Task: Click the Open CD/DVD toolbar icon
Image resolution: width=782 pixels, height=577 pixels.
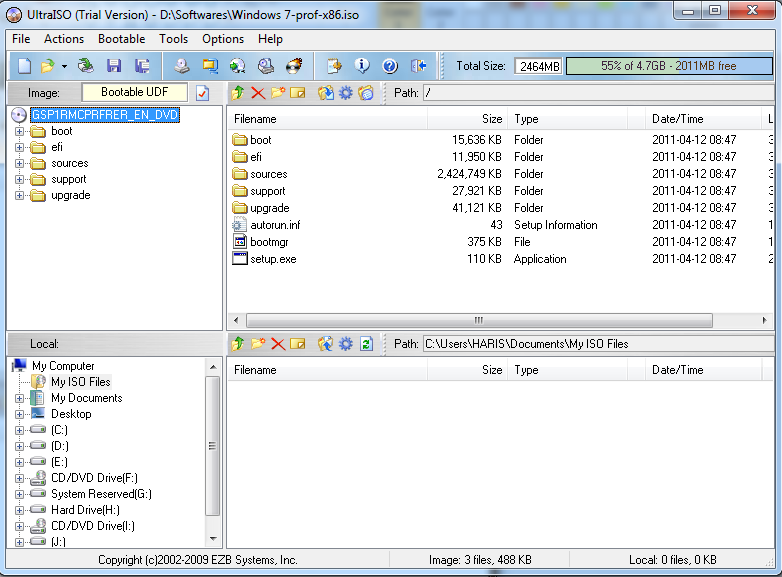Action: coord(85,65)
